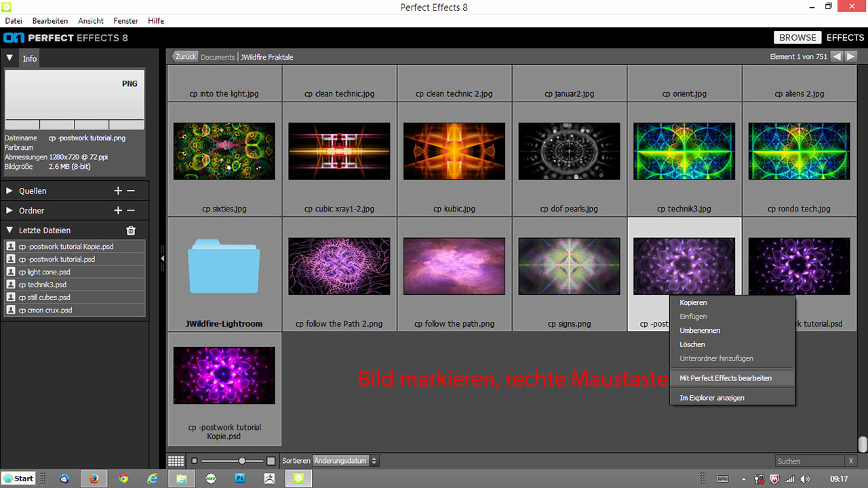
Task: Open the Fenster menu
Action: [126, 21]
